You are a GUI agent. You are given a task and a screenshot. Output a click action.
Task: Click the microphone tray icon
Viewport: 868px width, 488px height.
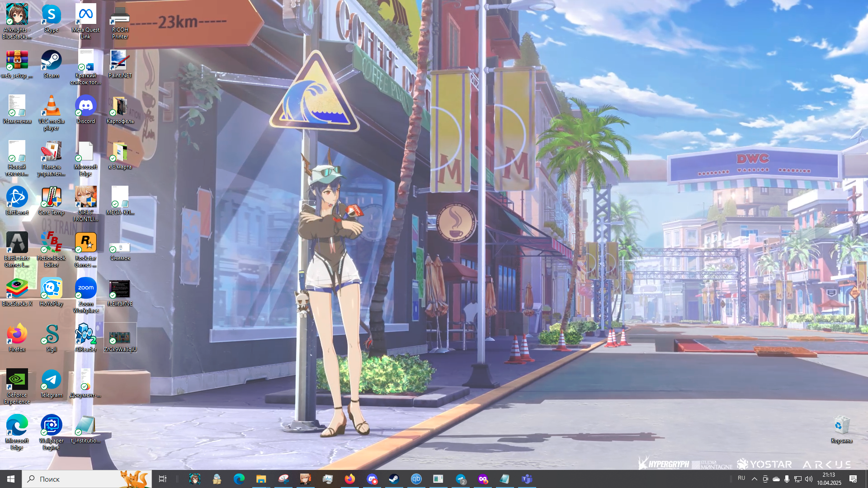point(787,479)
